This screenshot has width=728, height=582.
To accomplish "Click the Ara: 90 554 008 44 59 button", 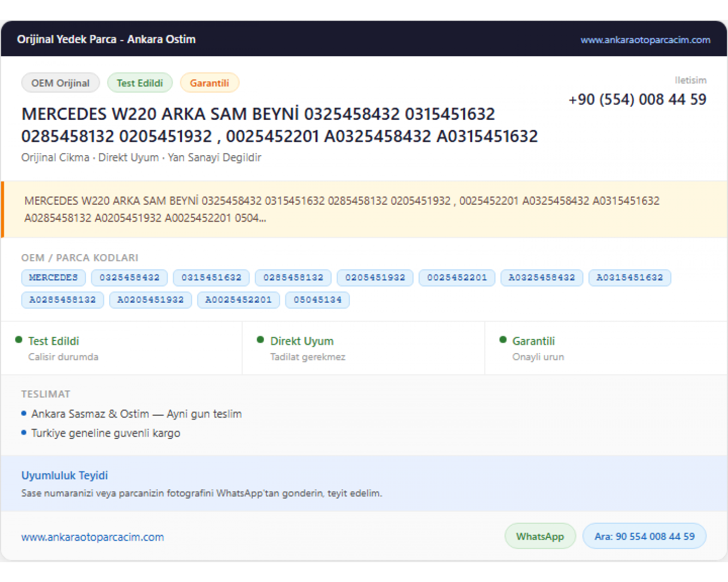I will point(645,536).
